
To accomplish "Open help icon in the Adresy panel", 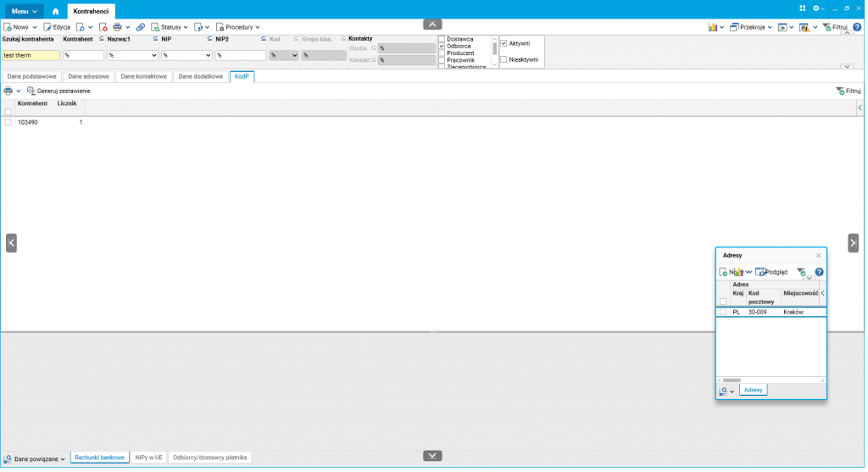I will coord(820,272).
